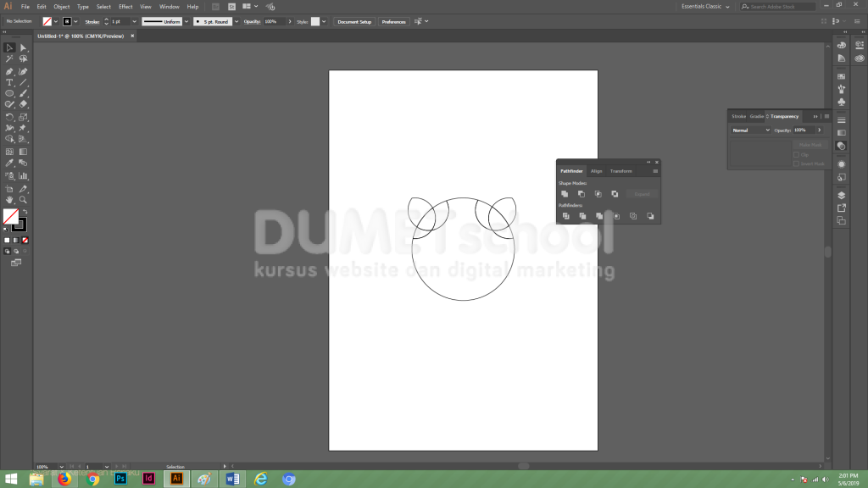Open Essentials Classic workspace switcher
The image size is (868, 488).
pos(705,7)
